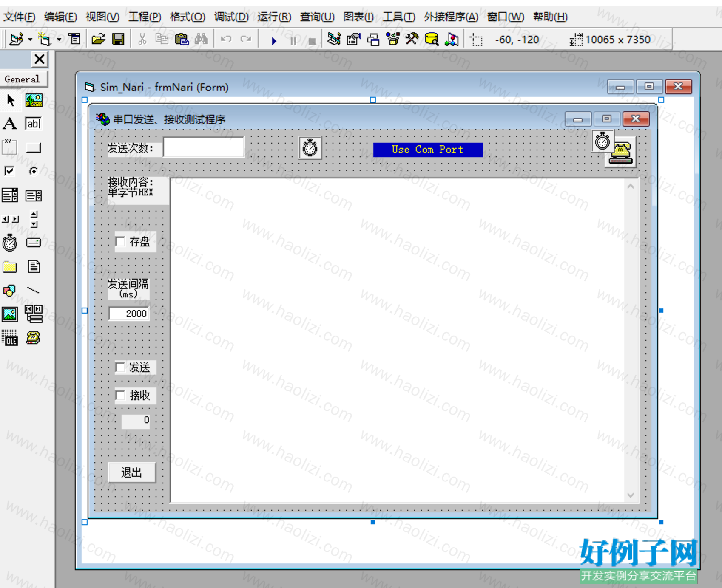Click the Add Standard EXE Project toolbar icon
Image resolution: width=722 pixels, height=588 pixels.
16,40
